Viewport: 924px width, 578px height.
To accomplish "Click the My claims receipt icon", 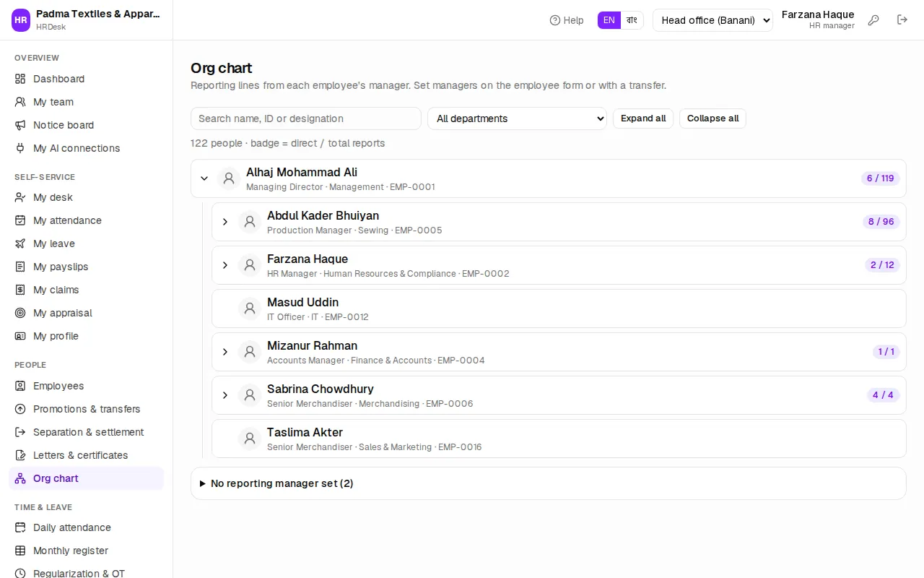I will (20, 290).
